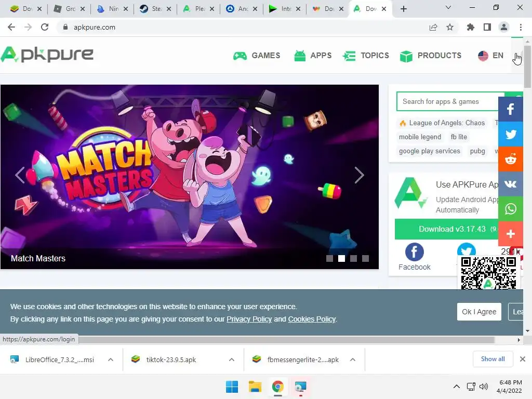Select the second carousel dot
Screen dimensions: 532x399
pos(342,259)
